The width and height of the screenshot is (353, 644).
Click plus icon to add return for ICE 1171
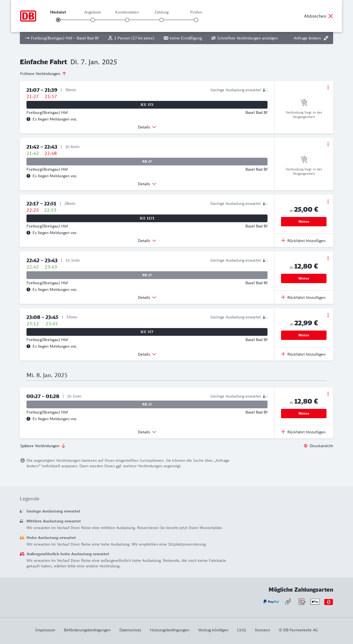[x=283, y=240]
